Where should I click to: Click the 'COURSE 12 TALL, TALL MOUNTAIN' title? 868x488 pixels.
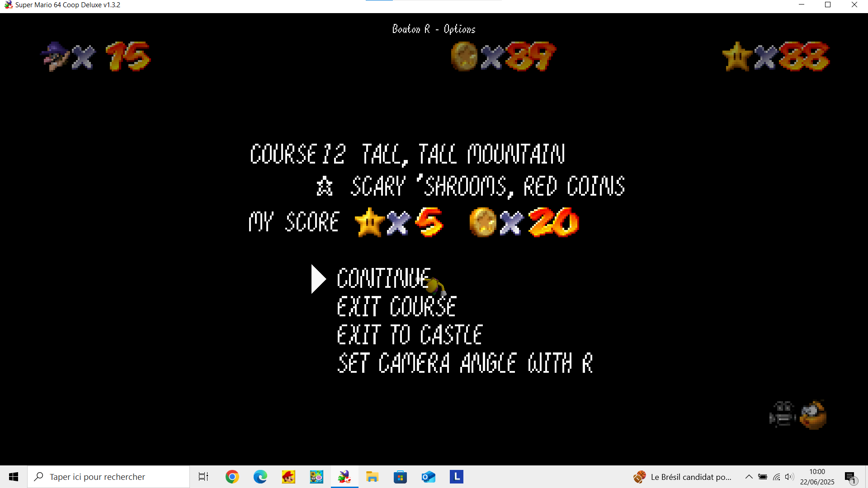[x=408, y=154]
